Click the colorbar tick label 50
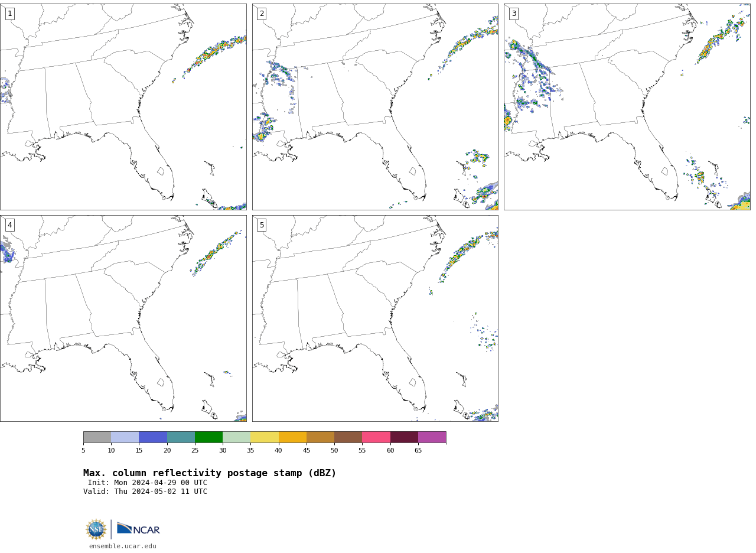This screenshot has height=553, width=756. coord(334,451)
